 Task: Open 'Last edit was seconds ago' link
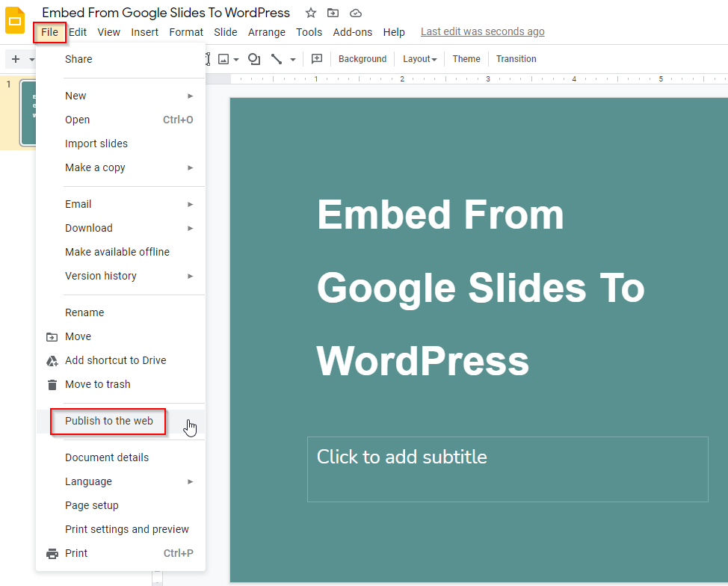(482, 31)
